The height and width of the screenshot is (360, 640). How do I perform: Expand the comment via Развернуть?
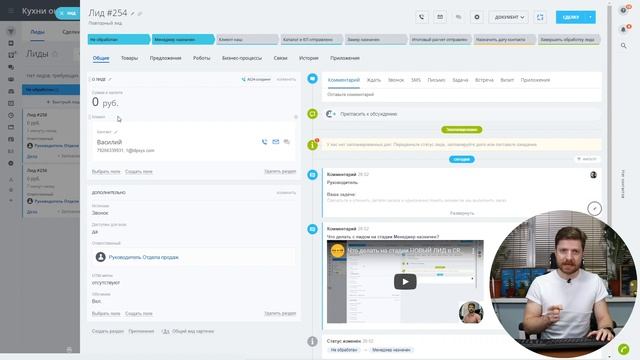tap(462, 213)
